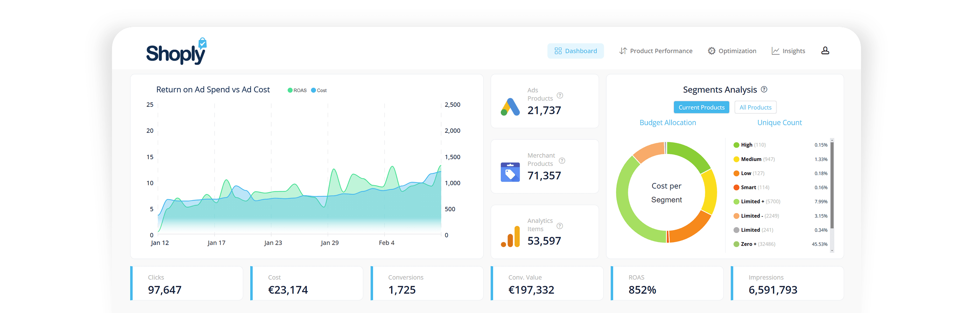Open the Optimization section

click(x=732, y=51)
